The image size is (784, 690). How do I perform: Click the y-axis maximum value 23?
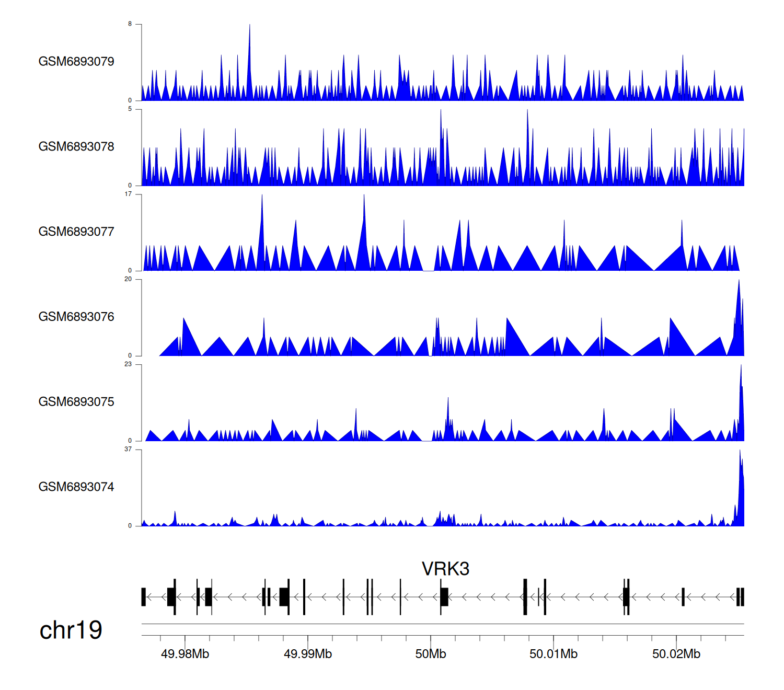[x=128, y=364]
